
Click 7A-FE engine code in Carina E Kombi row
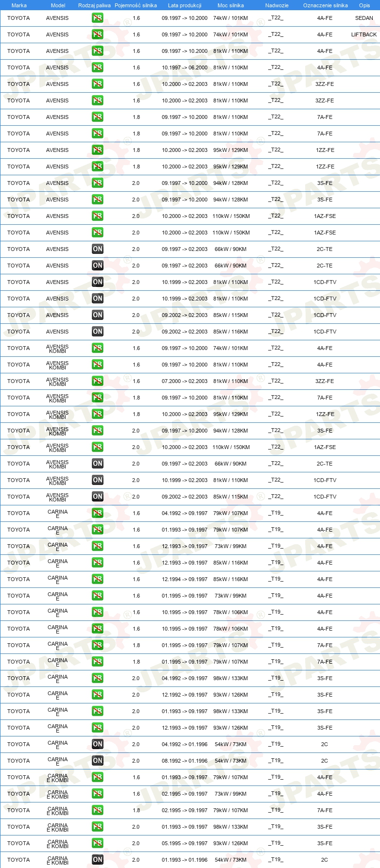pos(325,810)
